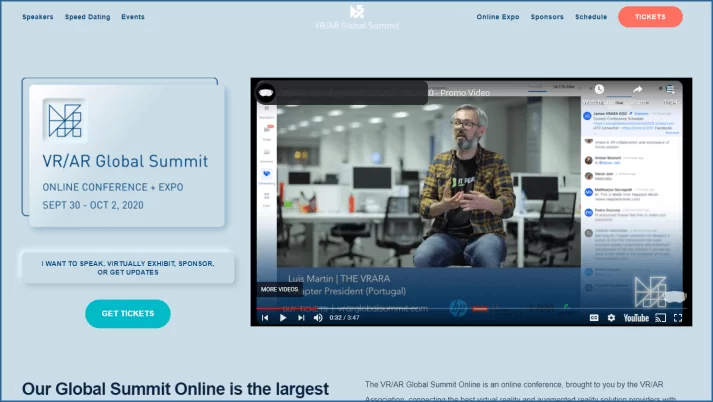Open the Speakers menu item
This screenshot has width=713, height=402.
coord(38,17)
